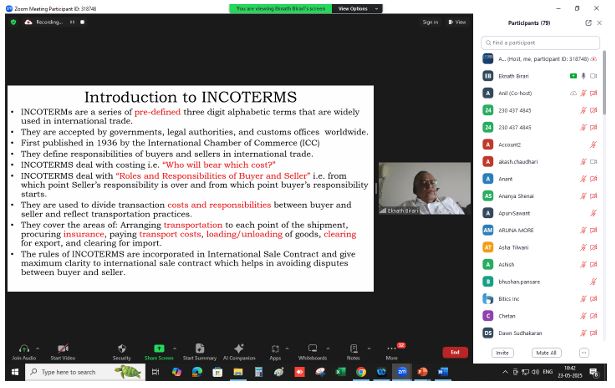Expand the View Options dropdown
The image size is (615, 388).
(357, 9)
